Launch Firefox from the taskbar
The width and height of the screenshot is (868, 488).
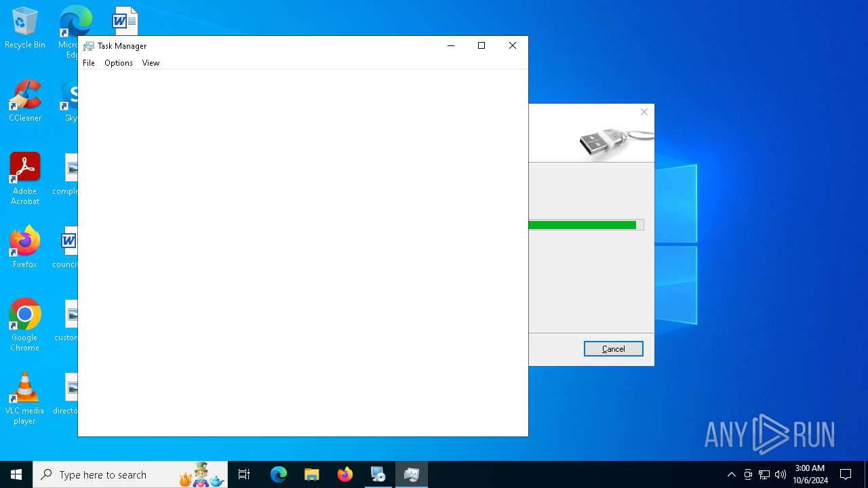(345, 474)
